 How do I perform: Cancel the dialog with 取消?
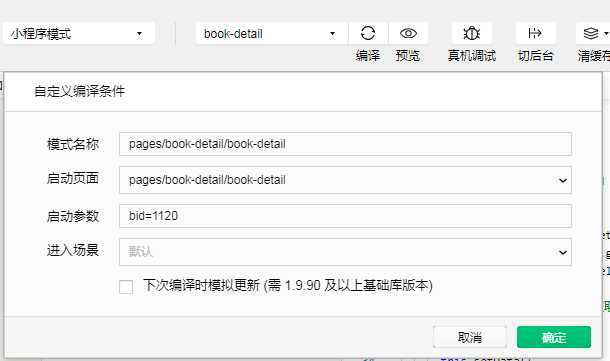click(470, 337)
